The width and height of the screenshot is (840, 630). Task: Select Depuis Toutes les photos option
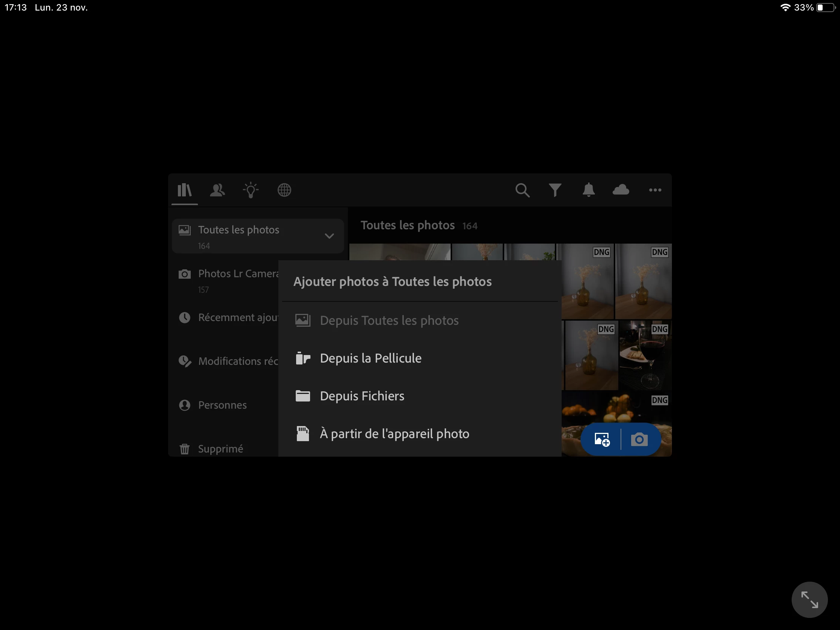click(x=389, y=321)
